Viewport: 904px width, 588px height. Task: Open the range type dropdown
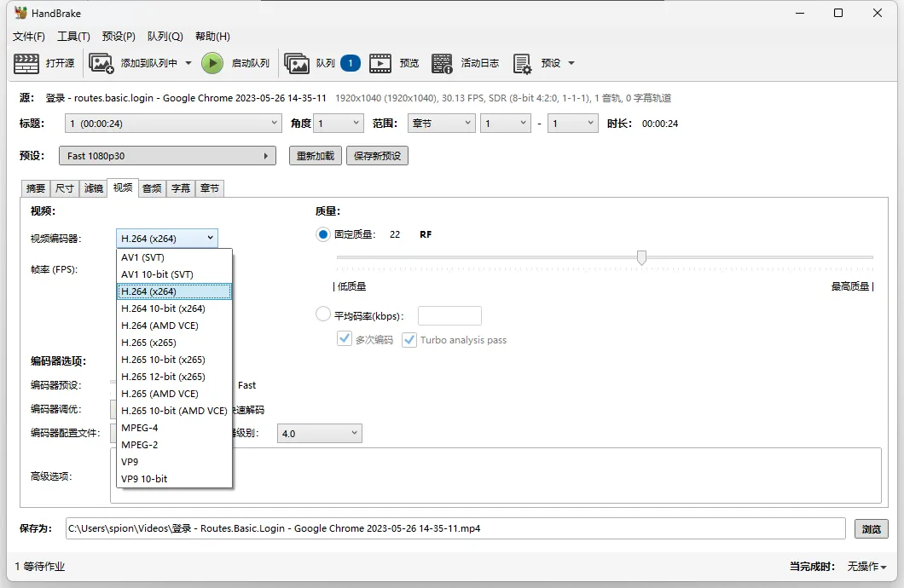[441, 124]
